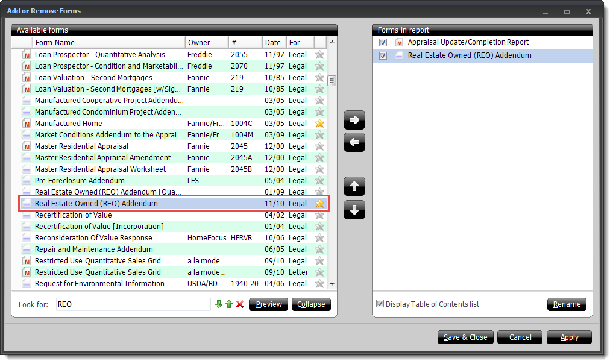Image resolution: width=613 pixels, height=364 pixels.
Task: Find next match with green down arrow
Action: (x=219, y=304)
